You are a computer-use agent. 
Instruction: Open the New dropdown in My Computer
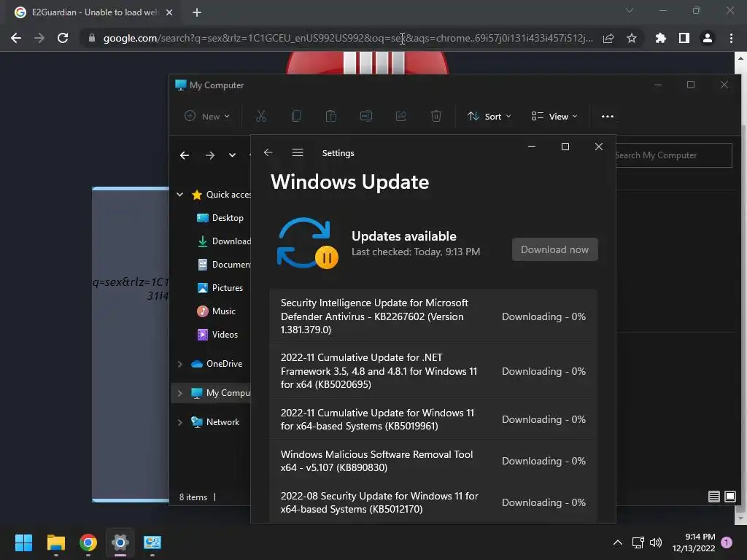[207, 116]
